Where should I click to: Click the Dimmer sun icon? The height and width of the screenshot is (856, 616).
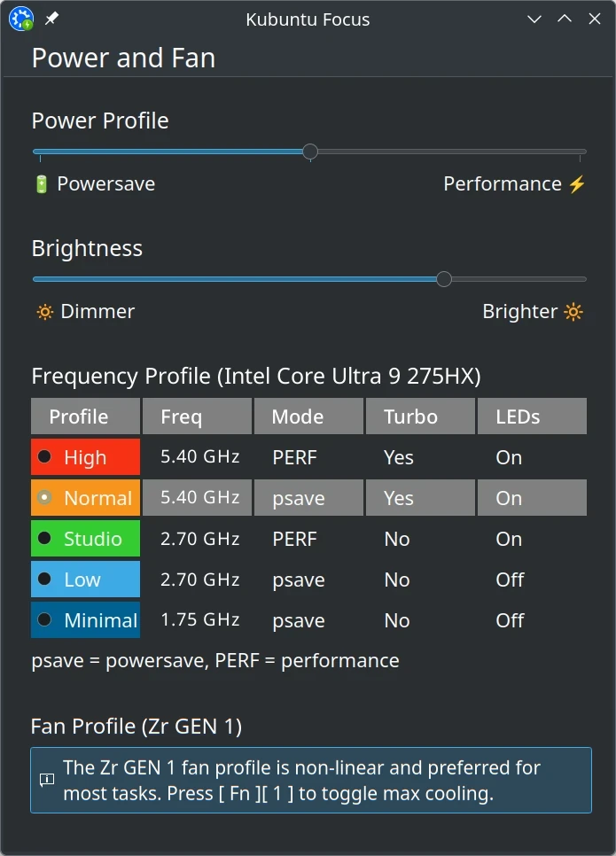(45, 312)
